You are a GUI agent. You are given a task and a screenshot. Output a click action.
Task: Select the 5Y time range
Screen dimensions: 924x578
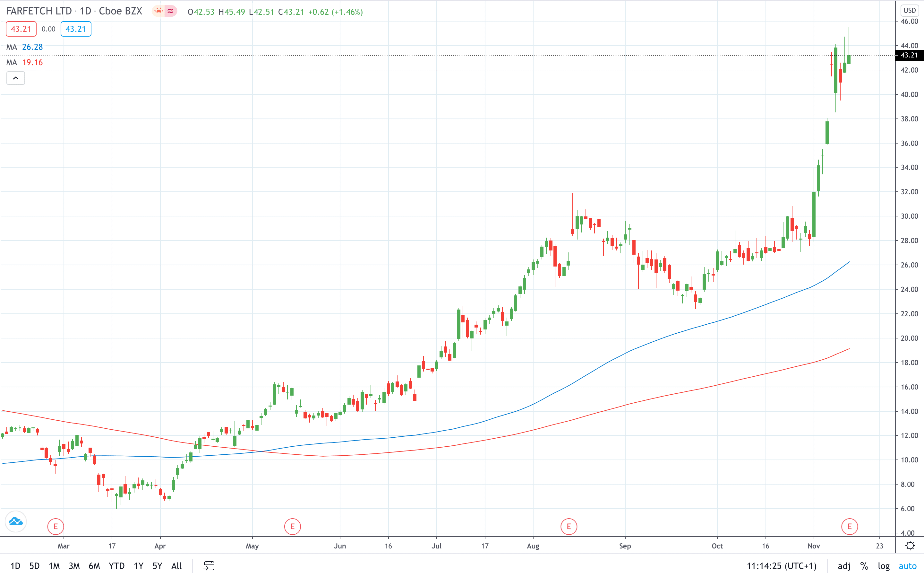tap(157, 566)
